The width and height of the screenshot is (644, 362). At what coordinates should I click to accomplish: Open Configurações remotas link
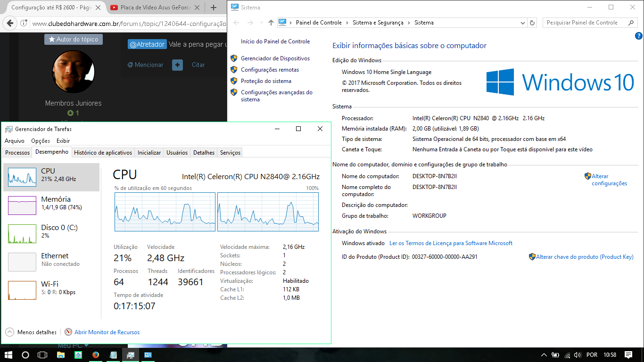(x=270, y=70)
